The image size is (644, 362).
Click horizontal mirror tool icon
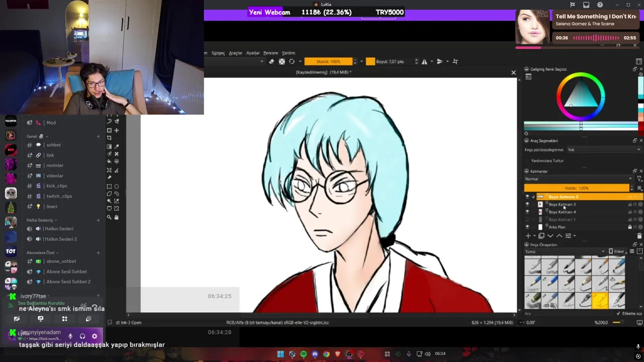pyautogui.click(x=424, y=61)
